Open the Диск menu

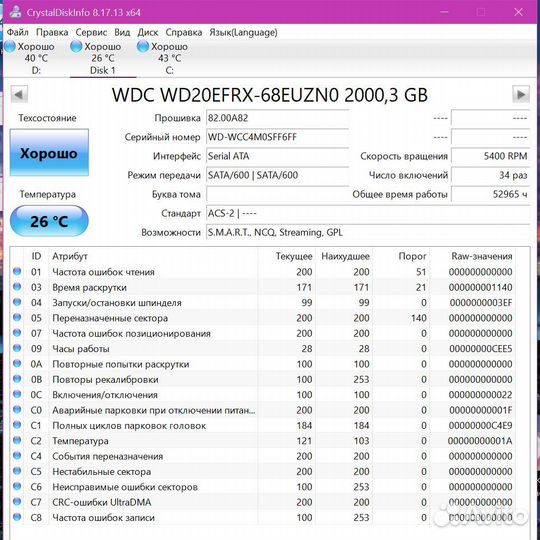tap(148, 32)
